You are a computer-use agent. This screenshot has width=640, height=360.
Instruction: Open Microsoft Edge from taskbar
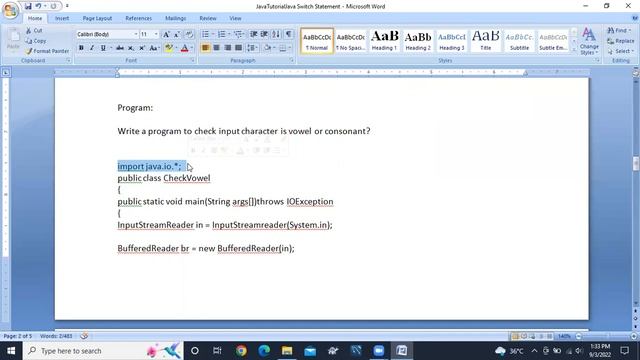264,351
